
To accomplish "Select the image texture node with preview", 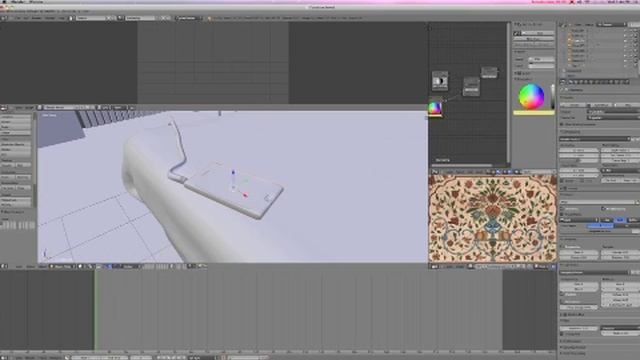I will pyautogui.click(x=440, y=80).
